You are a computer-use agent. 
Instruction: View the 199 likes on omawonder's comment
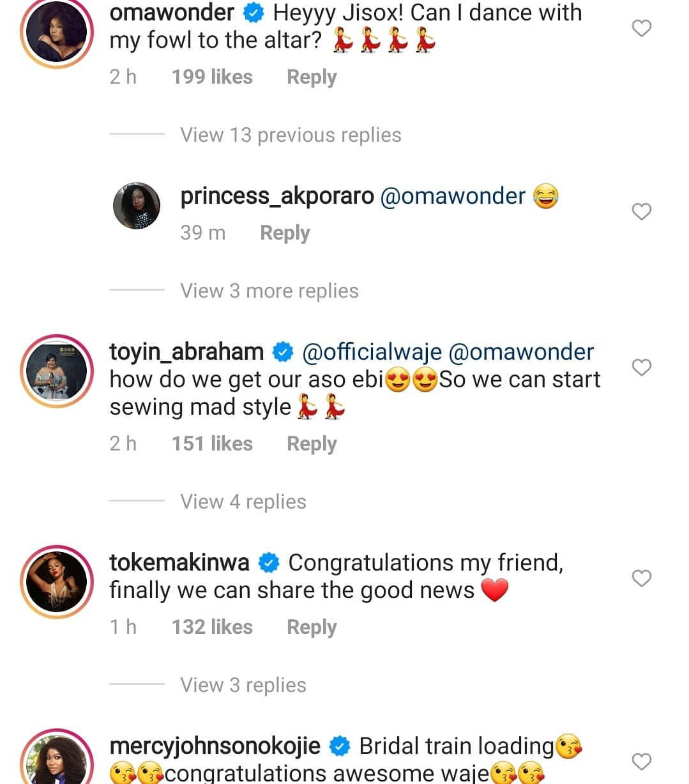pos(212,77)
